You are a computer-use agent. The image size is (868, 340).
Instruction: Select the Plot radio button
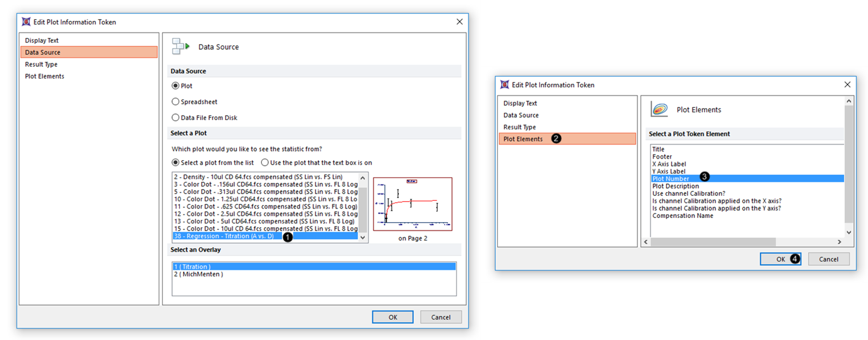coord(175,86)
